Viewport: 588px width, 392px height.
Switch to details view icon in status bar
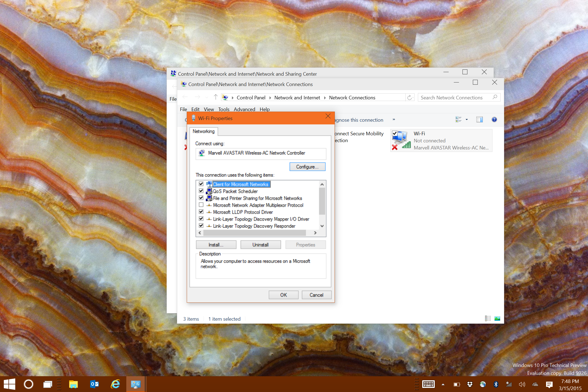(x=488, y=318)
